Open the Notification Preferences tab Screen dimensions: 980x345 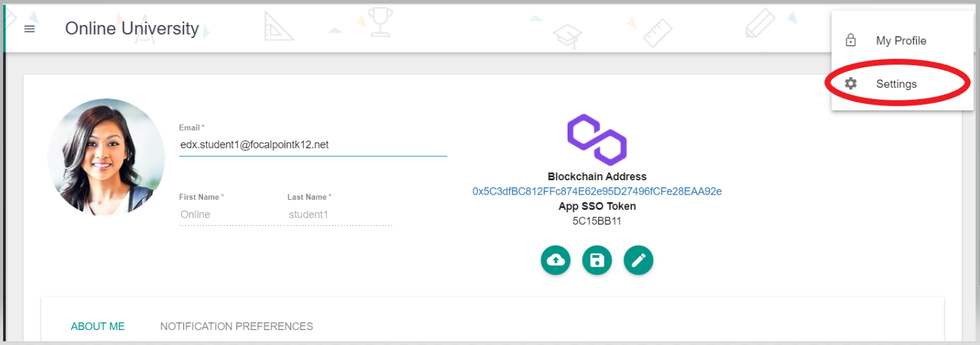point(237,326)
